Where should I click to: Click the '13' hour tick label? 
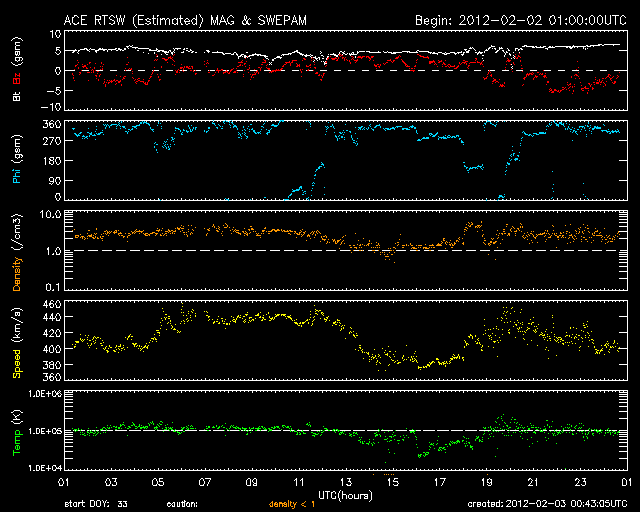tap(346, 483)
